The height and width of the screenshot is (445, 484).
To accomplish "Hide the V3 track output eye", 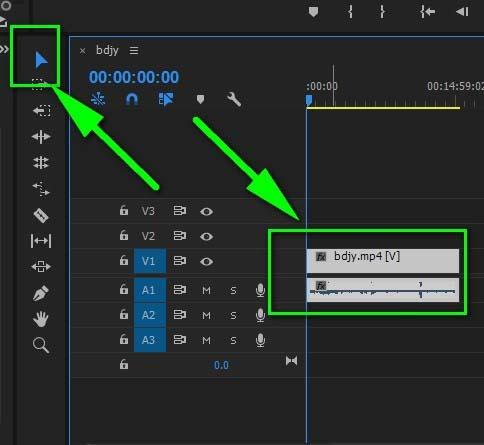I will tap(206, 212).
